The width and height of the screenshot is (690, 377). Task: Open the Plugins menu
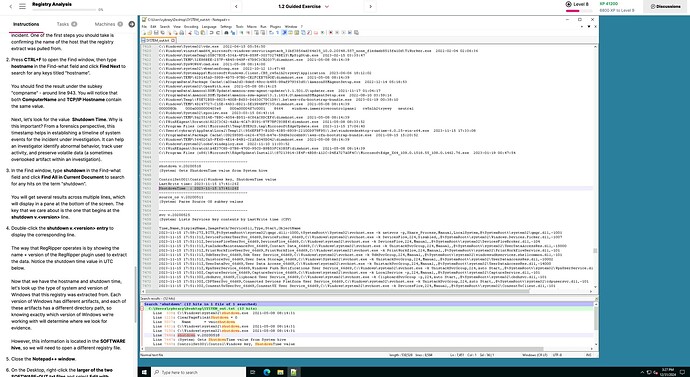[275, 27]
